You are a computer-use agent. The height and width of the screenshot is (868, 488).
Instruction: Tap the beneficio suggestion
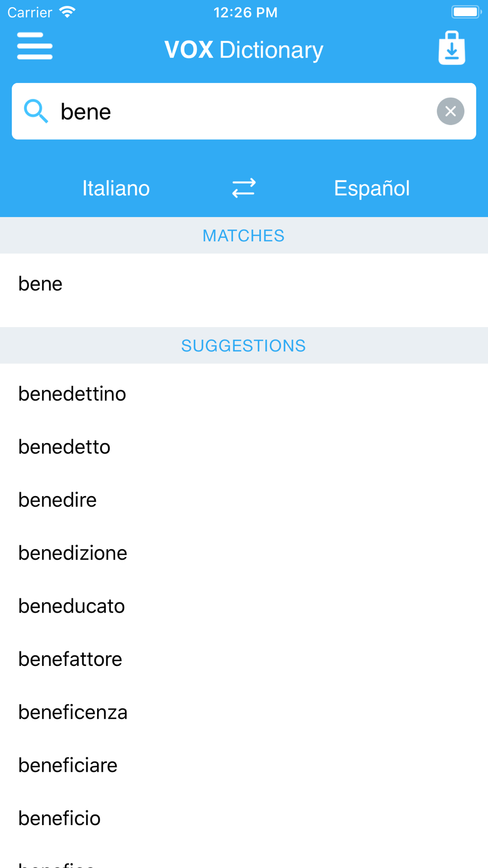[x=244, y=818]
